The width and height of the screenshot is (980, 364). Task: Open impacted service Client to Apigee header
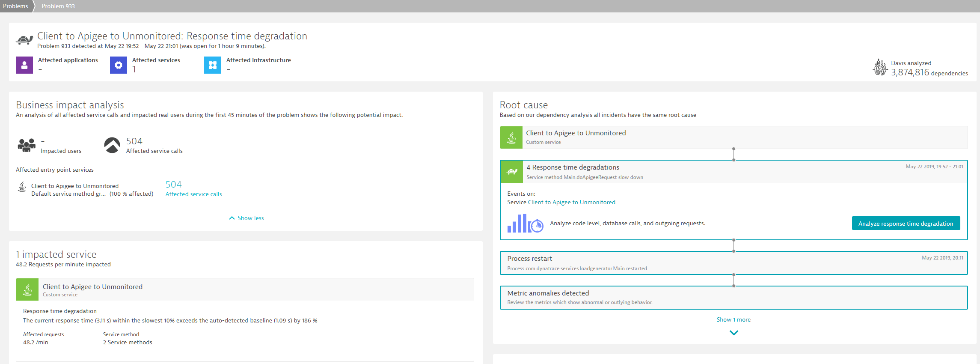245,289
